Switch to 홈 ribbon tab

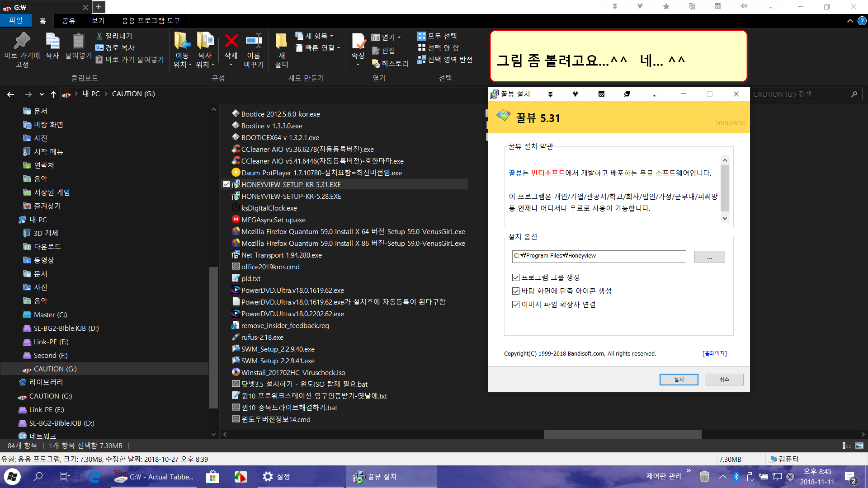[43, 21]
